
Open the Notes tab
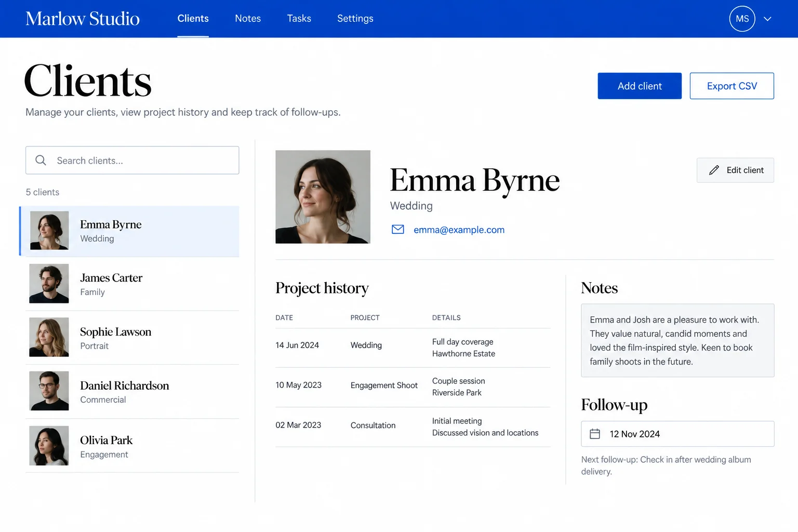pos(248,19)
